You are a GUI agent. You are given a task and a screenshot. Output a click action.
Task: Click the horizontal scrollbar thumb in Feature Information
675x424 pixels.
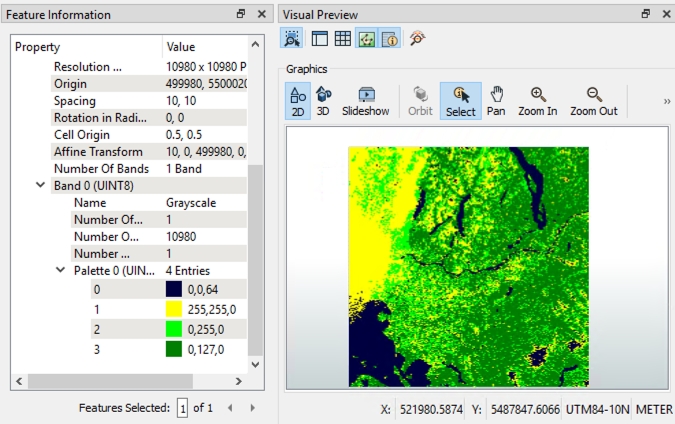(111, 381)
